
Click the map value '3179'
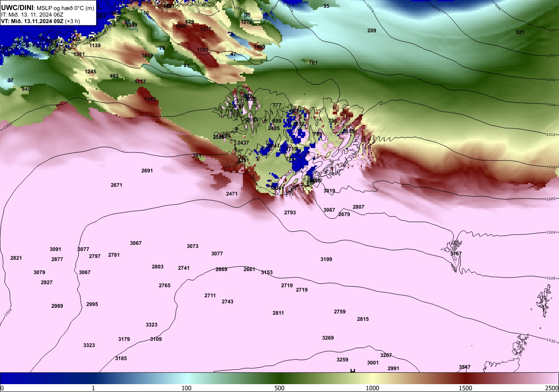[124, 339]
